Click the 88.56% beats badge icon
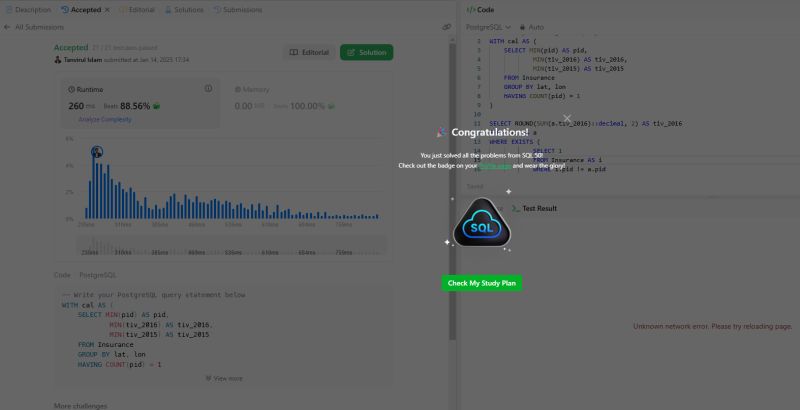800x410 pixels. (157, 106)
